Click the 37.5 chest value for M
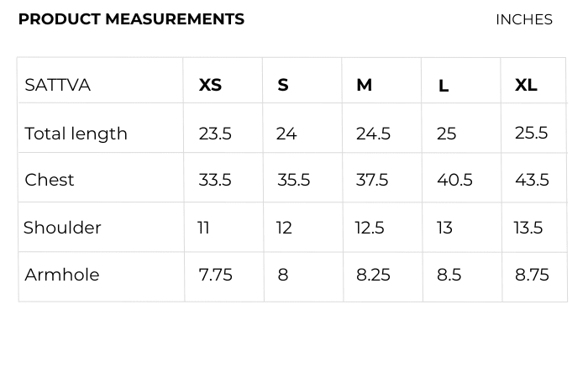Viewport: 588px width, 378px height. pos(372,180)
